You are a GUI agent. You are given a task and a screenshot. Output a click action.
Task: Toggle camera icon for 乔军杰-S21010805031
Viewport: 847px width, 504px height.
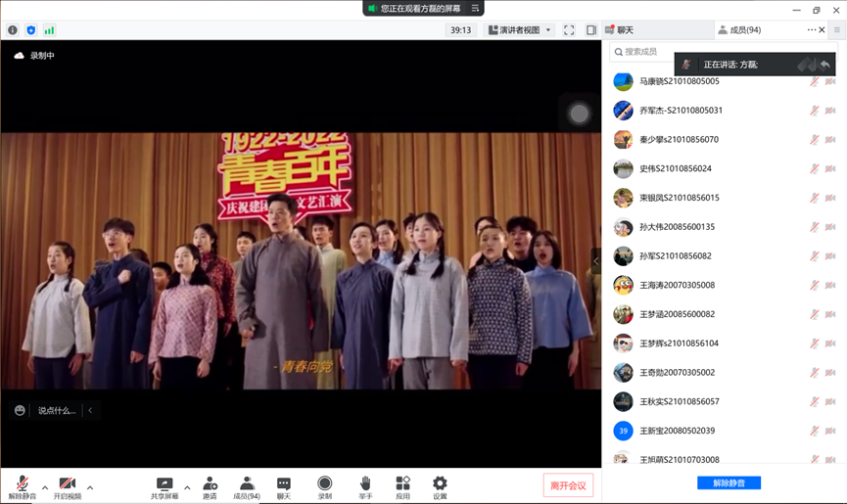click(x=830, y=111)
